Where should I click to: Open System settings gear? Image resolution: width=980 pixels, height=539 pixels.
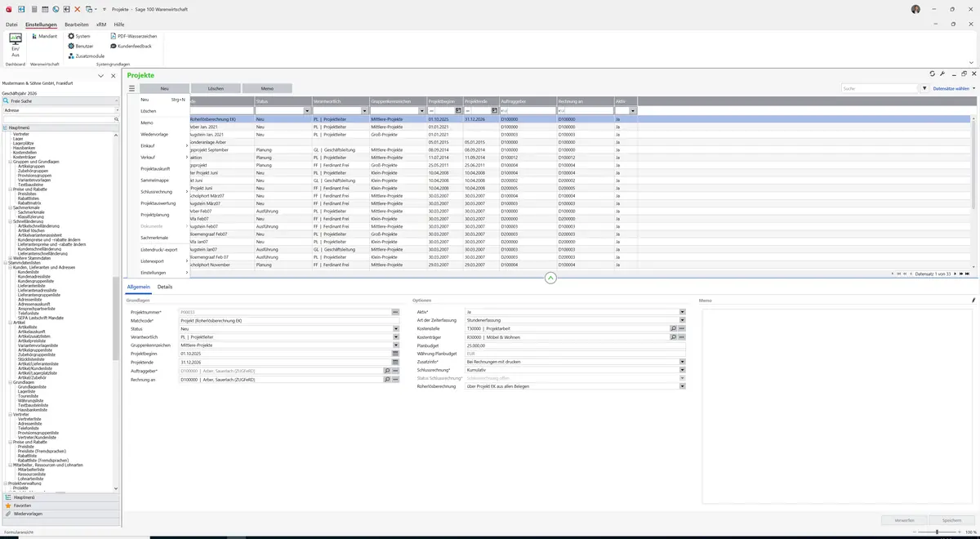(x=79, y=36)
